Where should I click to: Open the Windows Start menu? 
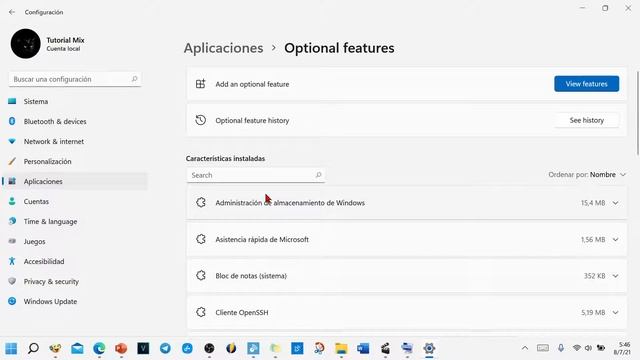click(x=11, y=349)
